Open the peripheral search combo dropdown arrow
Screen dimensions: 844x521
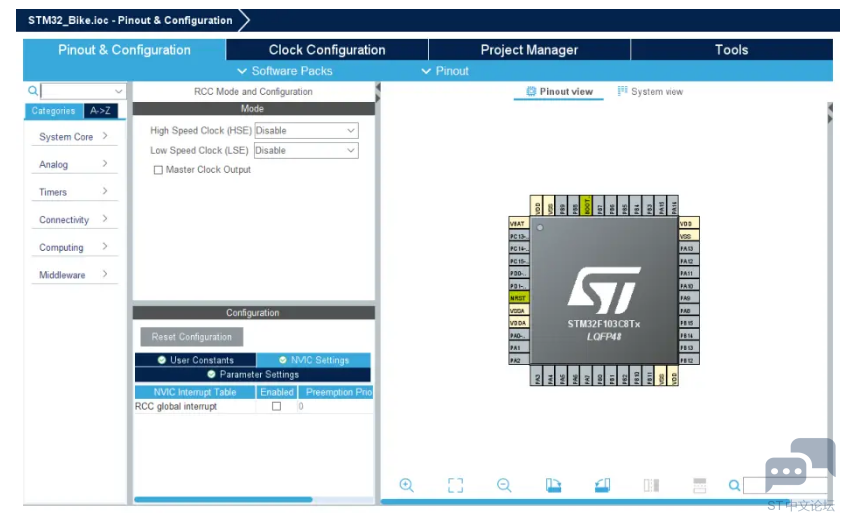[118, 91]
